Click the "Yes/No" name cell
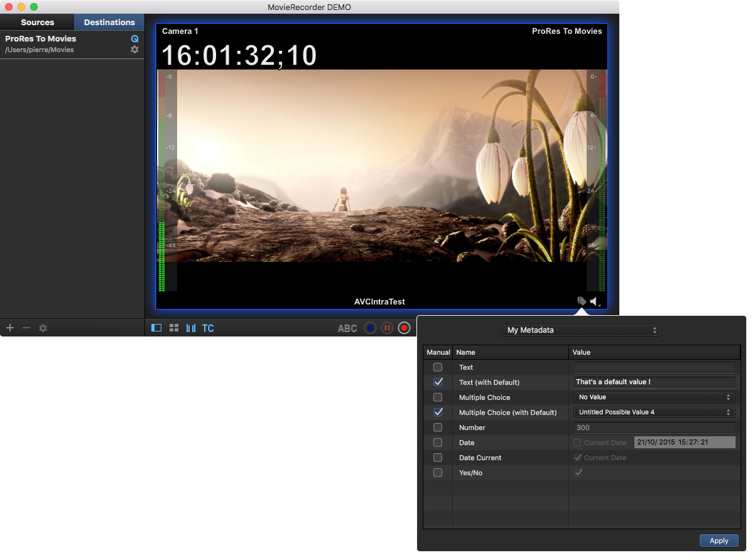The height and width of the screenshot is (560, 755). [x=471, y=473]
